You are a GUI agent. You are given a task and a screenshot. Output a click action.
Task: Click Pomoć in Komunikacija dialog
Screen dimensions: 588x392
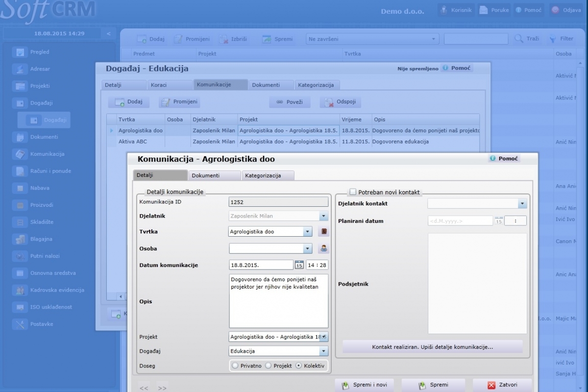click(x=504, y=159)
